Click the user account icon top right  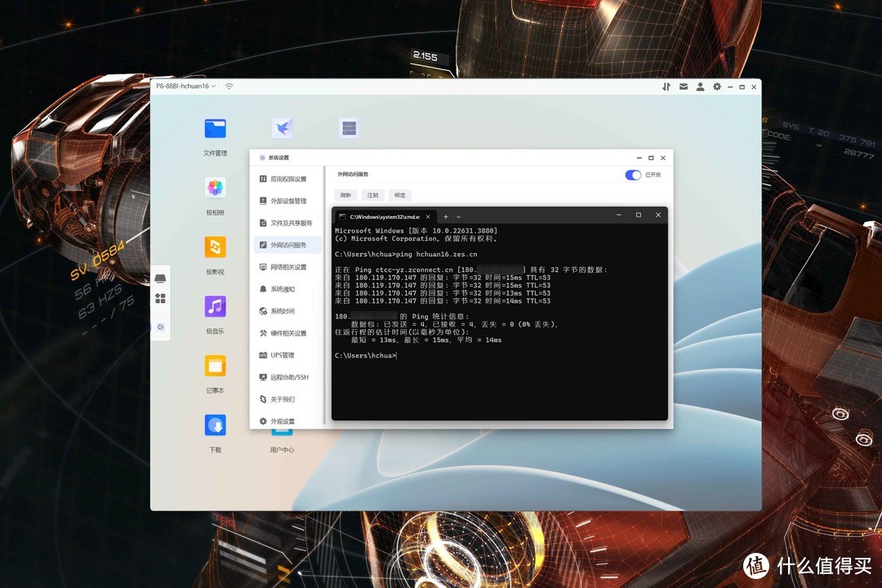tap(700, 87)
